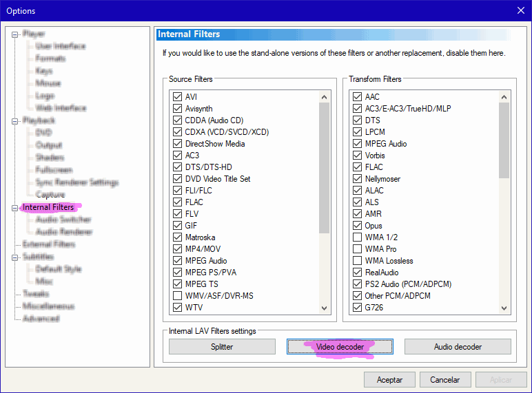Toggle the WTV source filter
Screen dimensions: 532x393
(177, 307)
